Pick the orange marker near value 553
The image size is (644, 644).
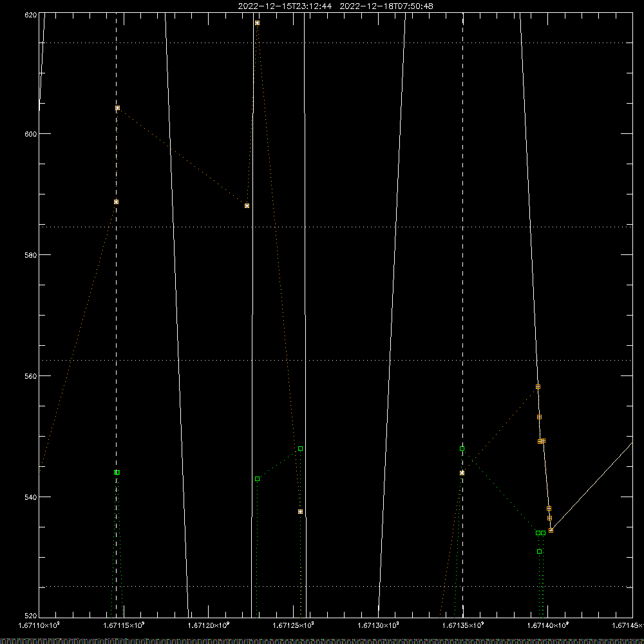[x=539, y=417]
